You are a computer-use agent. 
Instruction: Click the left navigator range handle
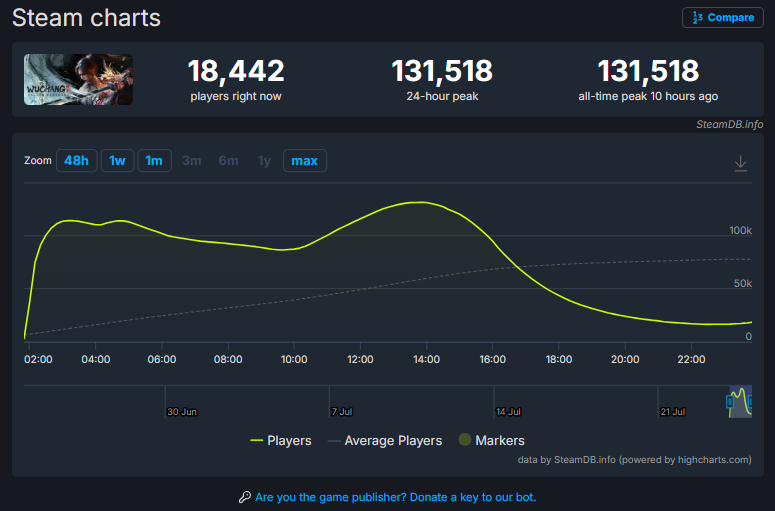[x=730, y=401]
